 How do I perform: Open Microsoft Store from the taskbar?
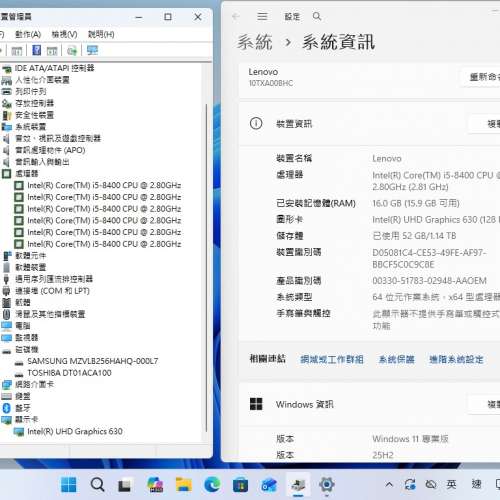(x=240, y=485)
